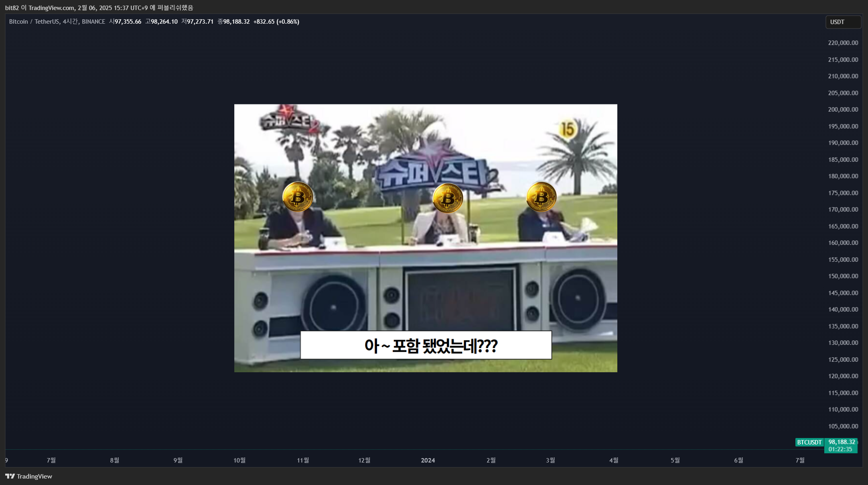Click the 125,000.00 price axis label
This screenshot has height=485, width=868.
click(x=843, y=360)
